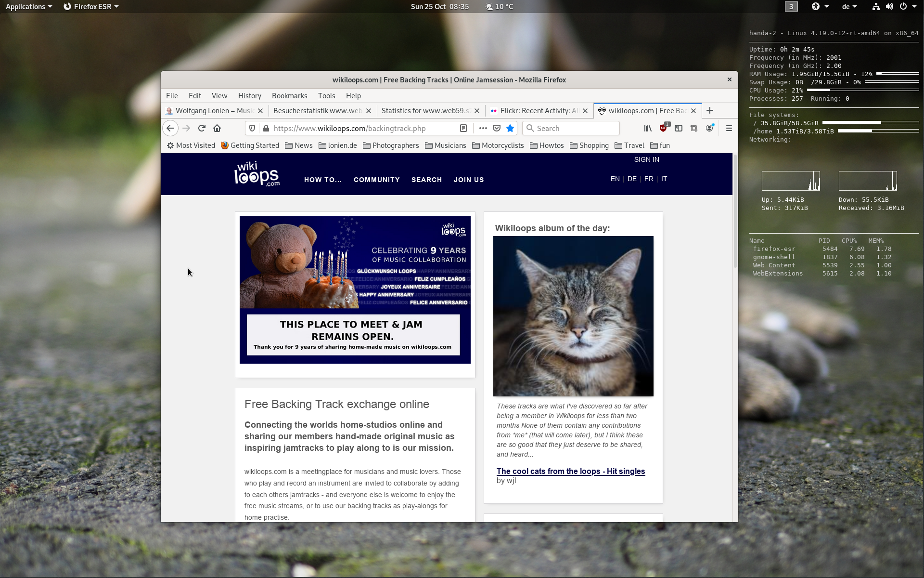
Task: Expand the Howtos bookmark folder
Action: point(547,145)
